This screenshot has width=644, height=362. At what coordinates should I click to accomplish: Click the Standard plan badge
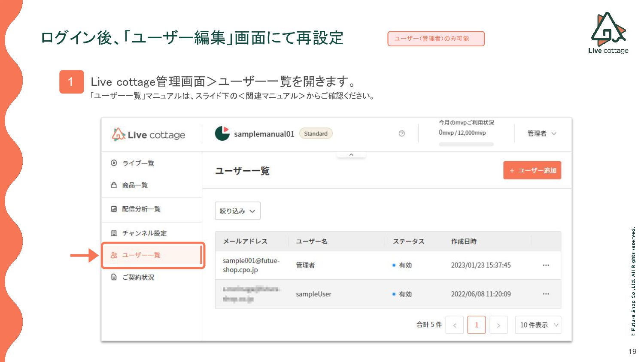pos(316,133)
